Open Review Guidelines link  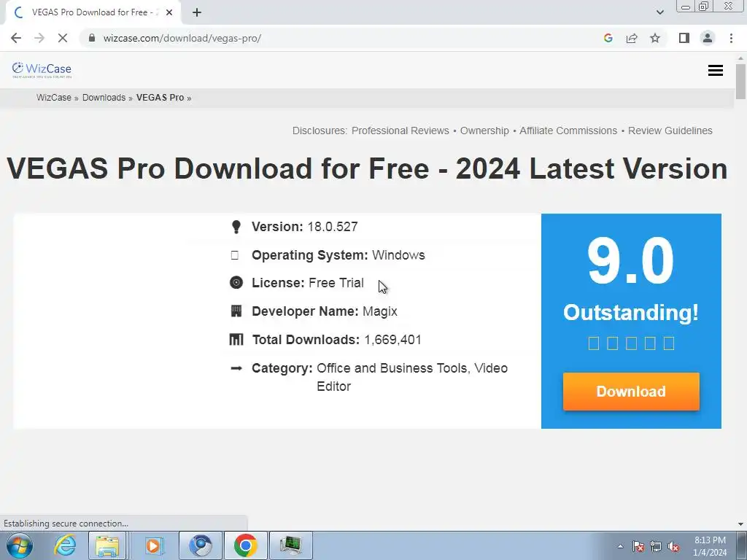pos(670,131)
